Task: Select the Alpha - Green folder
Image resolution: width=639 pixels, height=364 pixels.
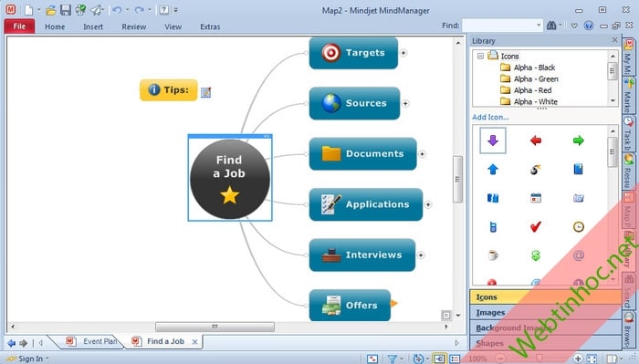Action: click(536, 79)
